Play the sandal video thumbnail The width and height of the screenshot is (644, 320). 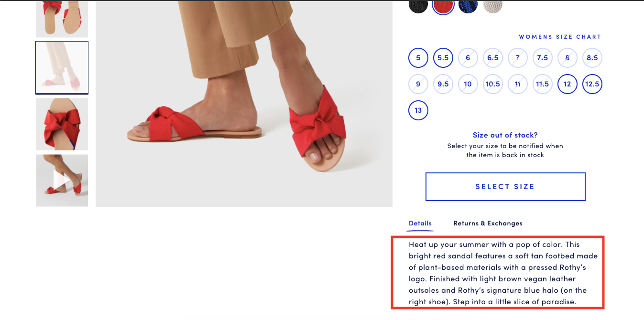tap(62, 181)
